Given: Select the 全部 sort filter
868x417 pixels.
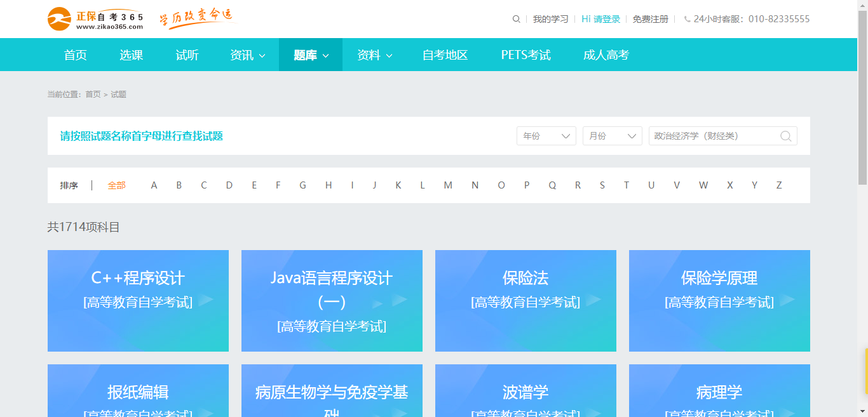Looking at the screenshot, I should [116, 185].
